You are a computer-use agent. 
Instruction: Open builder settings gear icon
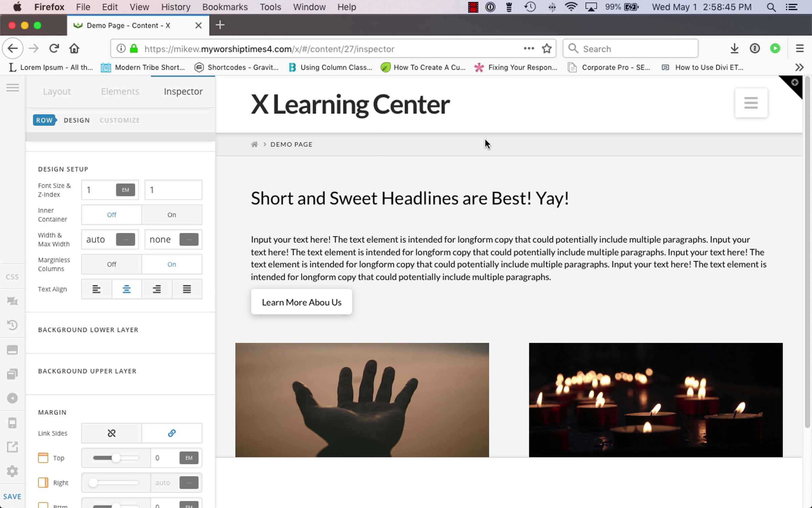12,471
